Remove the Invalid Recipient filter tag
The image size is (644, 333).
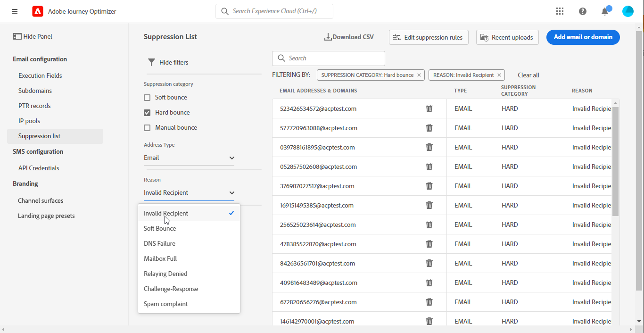[499, 75]
